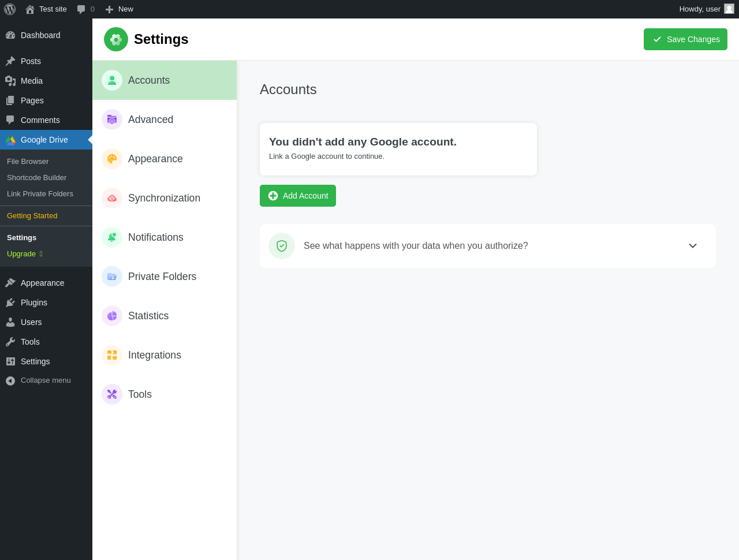The height and width of the screenshot is (560, 739).
Task: Click the Add Account button
Action: (298, 196)
